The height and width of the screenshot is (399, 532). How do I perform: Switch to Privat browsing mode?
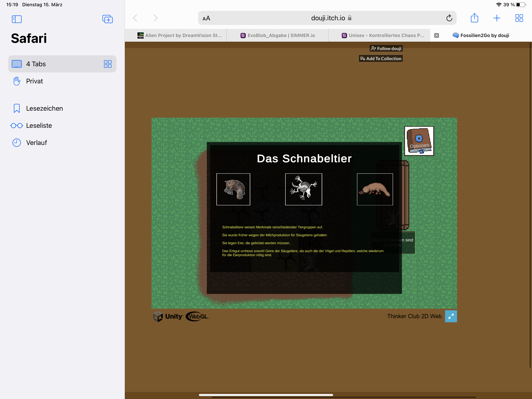coord(34,81)
